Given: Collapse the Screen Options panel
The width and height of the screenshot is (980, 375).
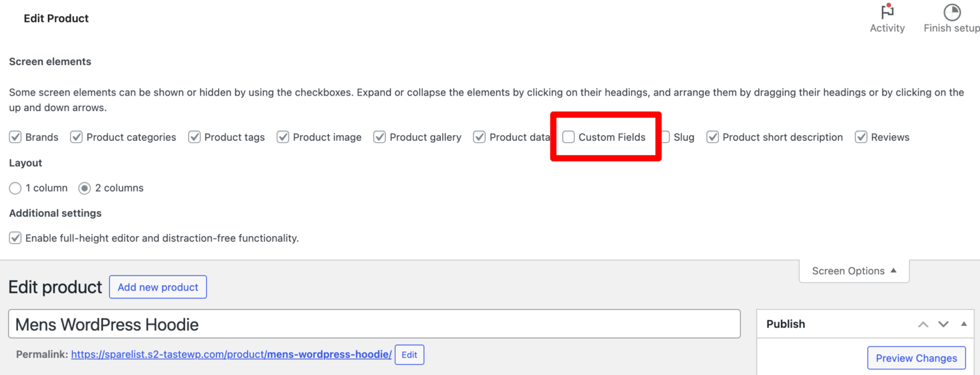Looking at the screenshot, I should (854, 270).
